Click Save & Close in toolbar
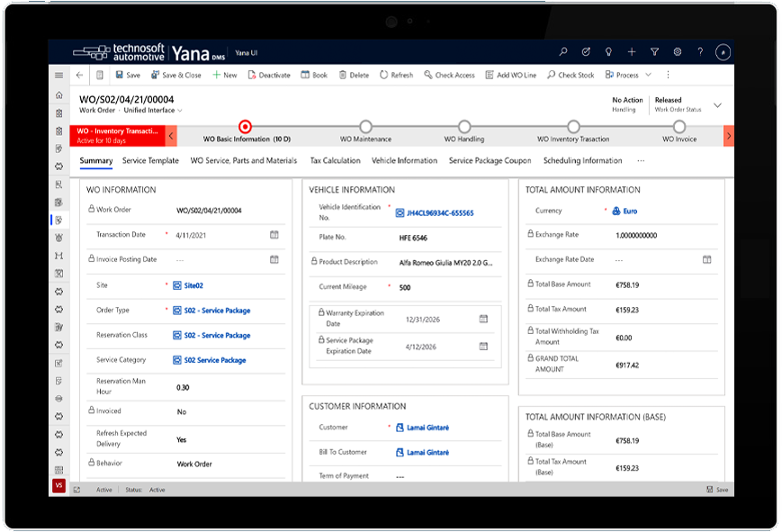The width and height of the screenshot is (782, 532). click(x=176, y=75)
